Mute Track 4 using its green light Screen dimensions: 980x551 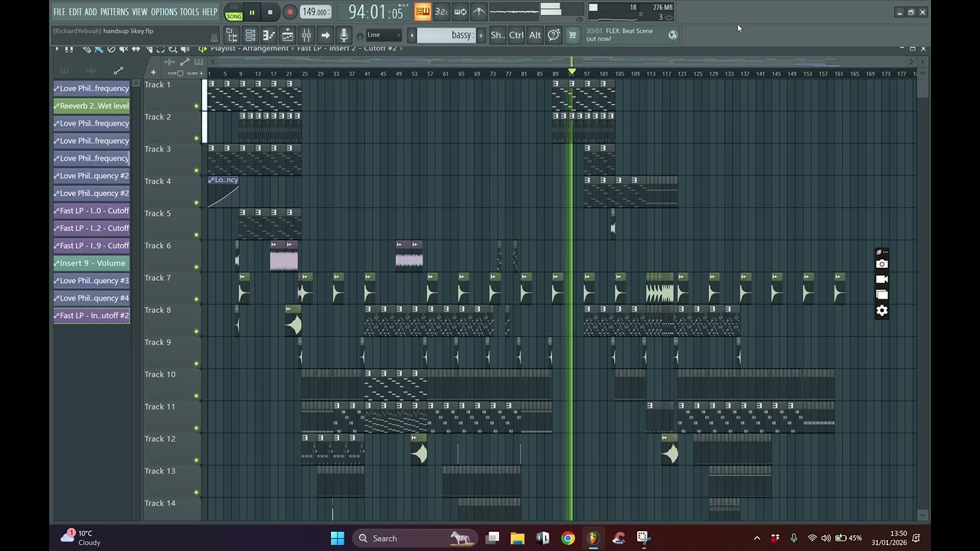[197, 203]
